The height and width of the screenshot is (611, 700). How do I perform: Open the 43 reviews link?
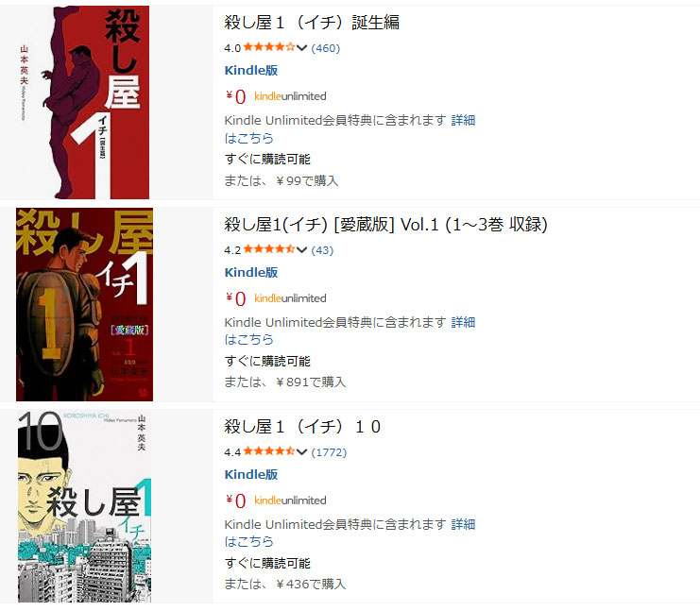tap(322, 250)
